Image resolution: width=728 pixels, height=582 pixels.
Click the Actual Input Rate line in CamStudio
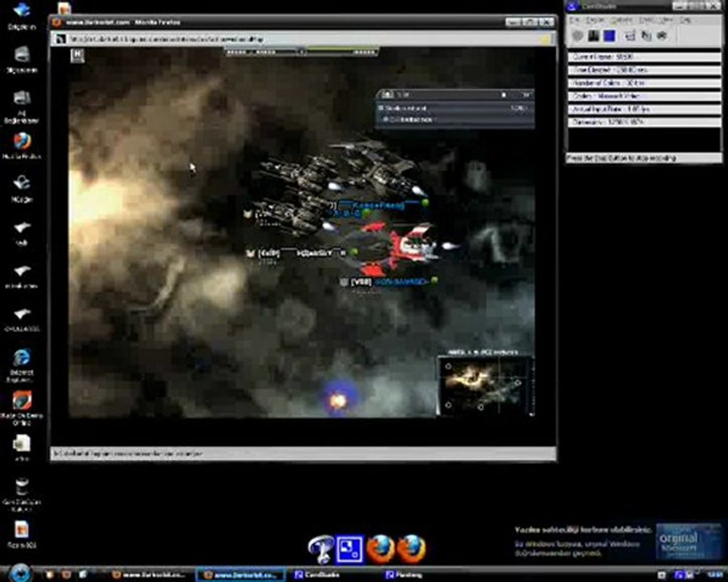[x=645, y=109]
